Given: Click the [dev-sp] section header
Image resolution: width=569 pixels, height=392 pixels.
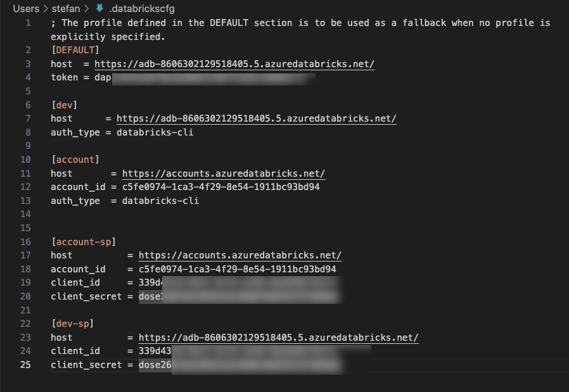Looking at the screenshot, I should pos(72,324).
